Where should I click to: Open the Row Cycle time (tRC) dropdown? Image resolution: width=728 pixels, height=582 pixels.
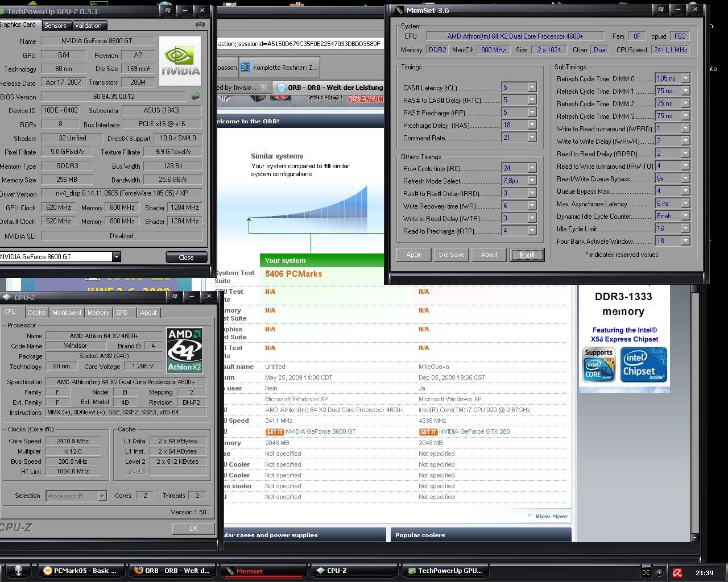tap(532, 168)
